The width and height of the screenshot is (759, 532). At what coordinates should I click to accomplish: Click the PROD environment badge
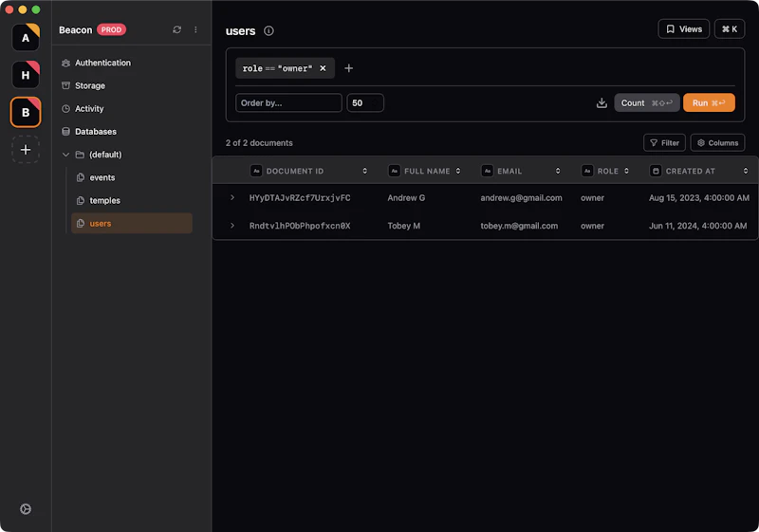pyautogui.click(x=111, y=29)
